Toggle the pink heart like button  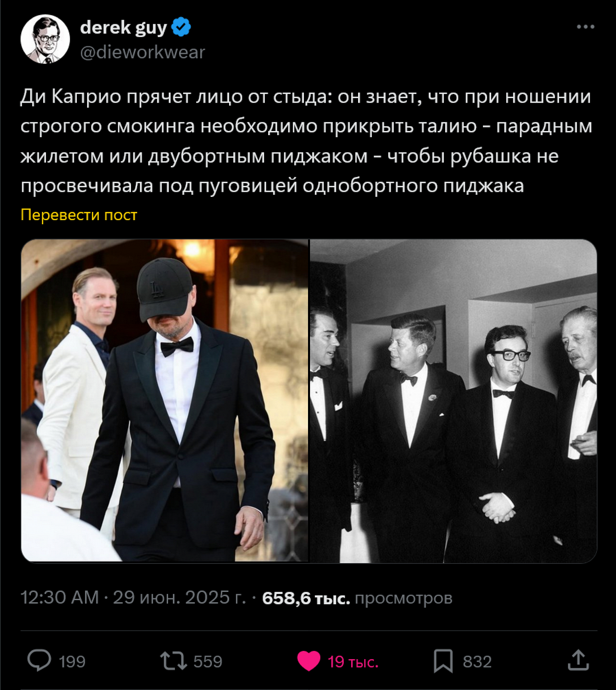tap(308, 661)
